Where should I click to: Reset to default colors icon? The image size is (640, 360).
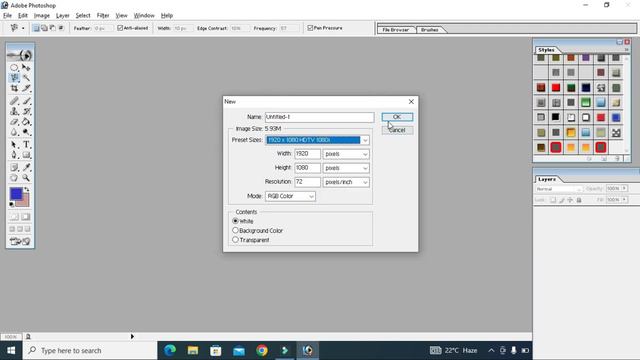click(11, 204)
